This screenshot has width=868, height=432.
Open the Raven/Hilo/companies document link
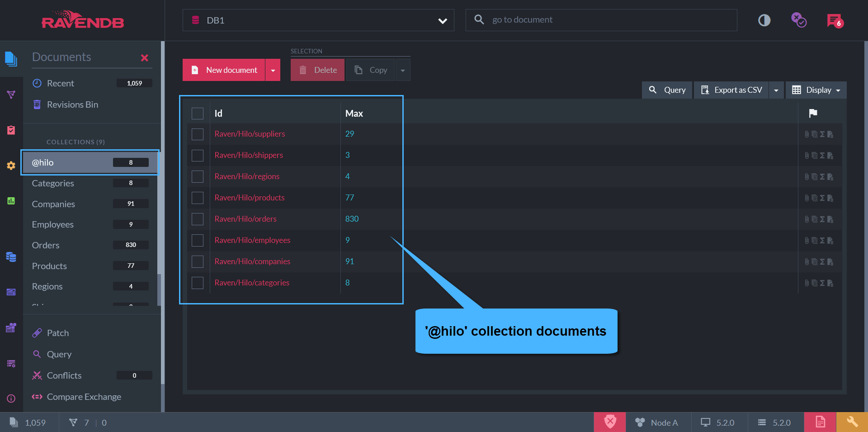pyautogui.click(x=252, y=261)
